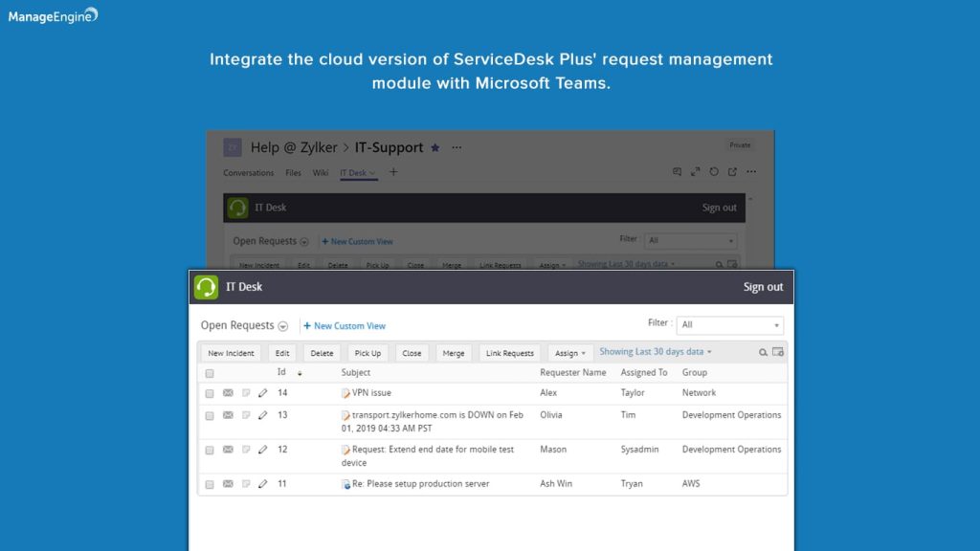Screen dimensions: 980x551
Task: Click the edit pencil icon for request 14
Action: coord(262,393)
